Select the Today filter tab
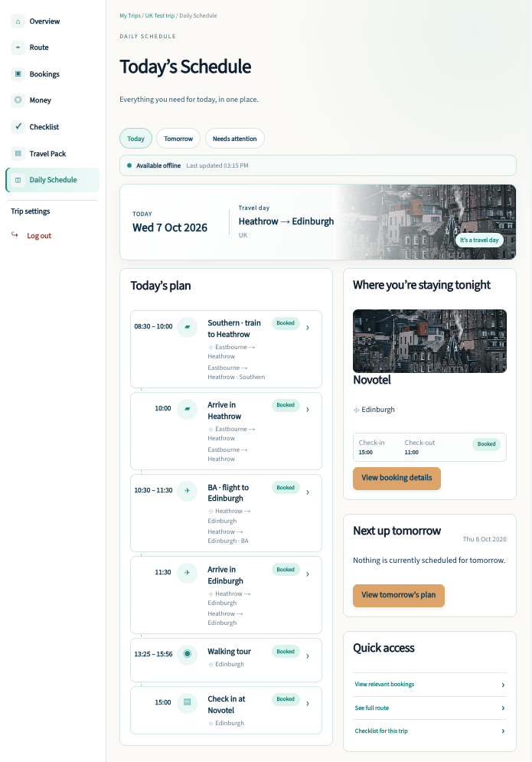Viewport: 532px width, 762px height. (x=135, y=139)
